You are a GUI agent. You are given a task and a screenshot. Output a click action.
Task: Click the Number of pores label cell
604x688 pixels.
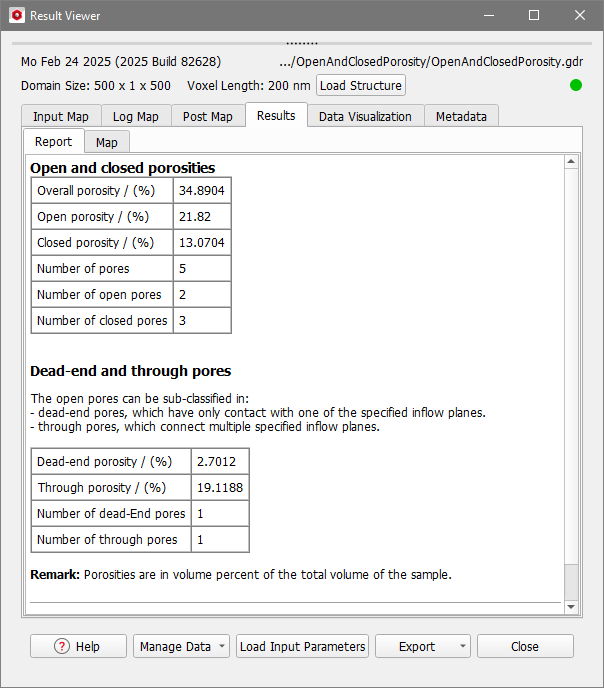click(102, 268)
